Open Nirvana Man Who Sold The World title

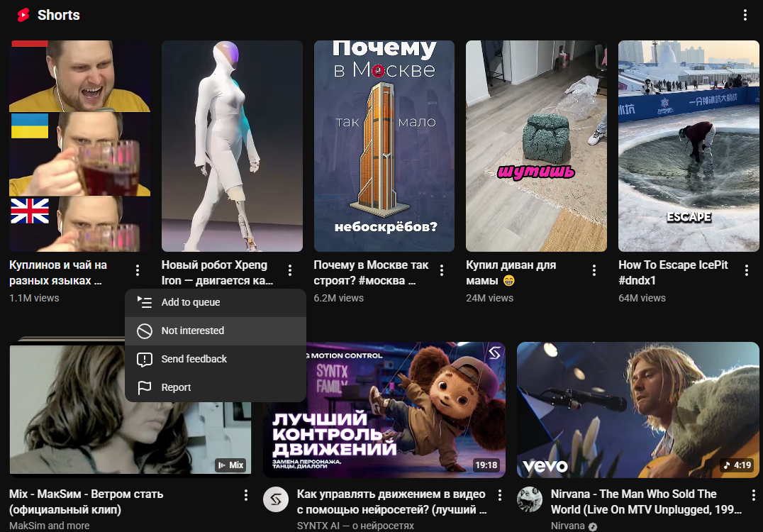click(x=646, y=501)
